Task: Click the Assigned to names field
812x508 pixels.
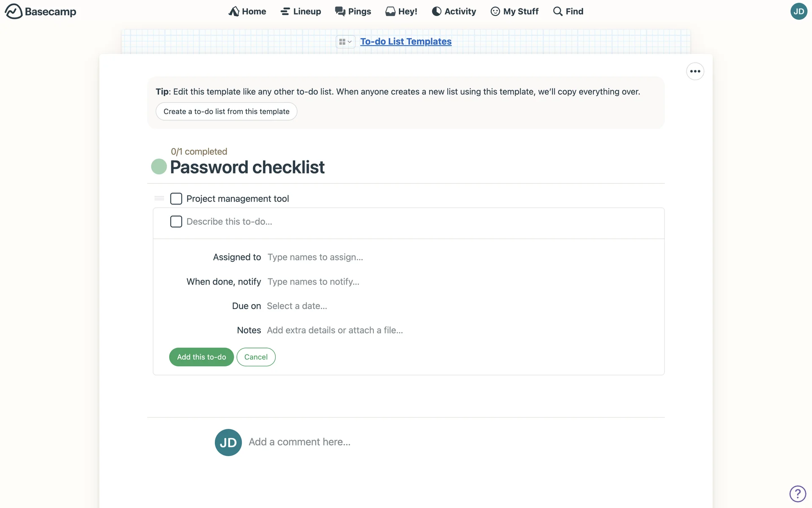Action: (315, 257)
